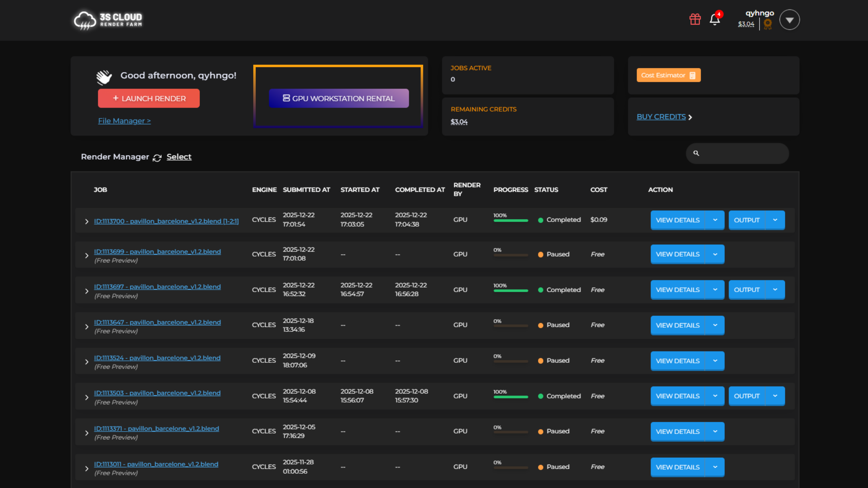Click the 3S Cloud Render Farm logo
This screenshot has width=868, height=488.
pyautogui.click(x=108, y=20)
